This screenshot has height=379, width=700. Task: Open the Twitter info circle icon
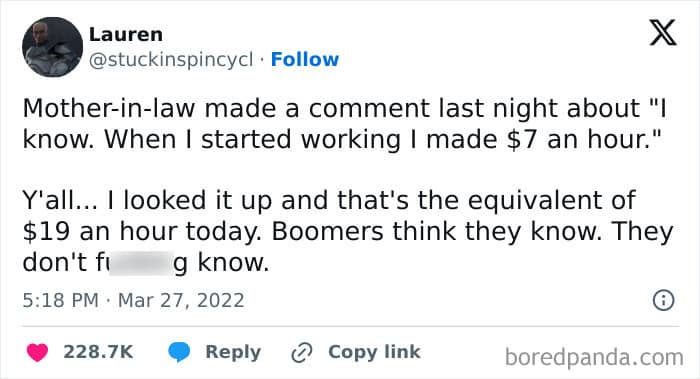[x=663, y=300]
